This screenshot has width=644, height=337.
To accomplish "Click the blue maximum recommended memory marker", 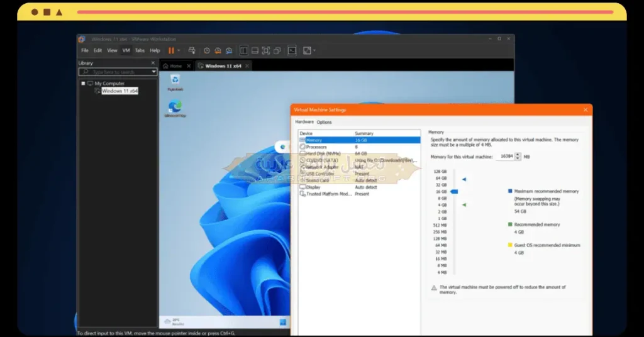I will point(464,179).
